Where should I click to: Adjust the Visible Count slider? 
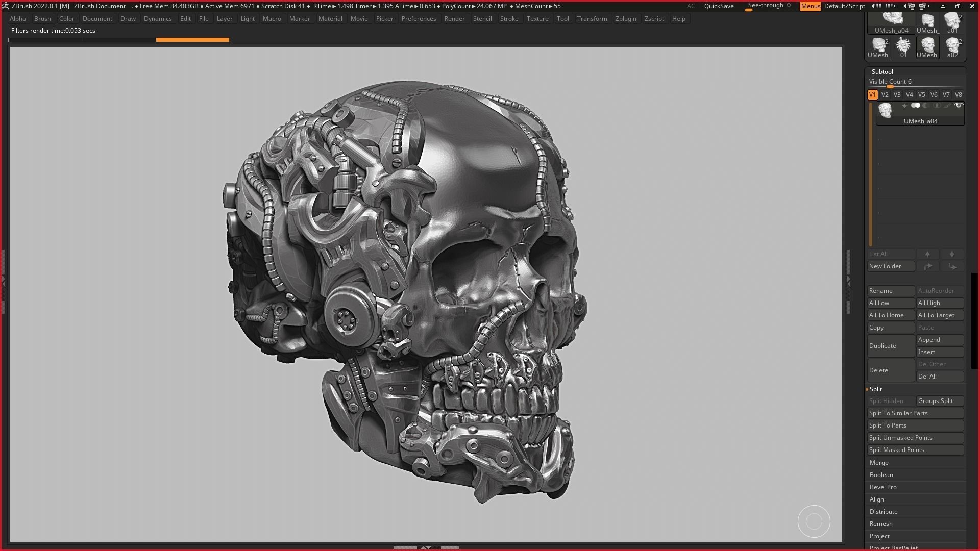[x=915, y=82]
